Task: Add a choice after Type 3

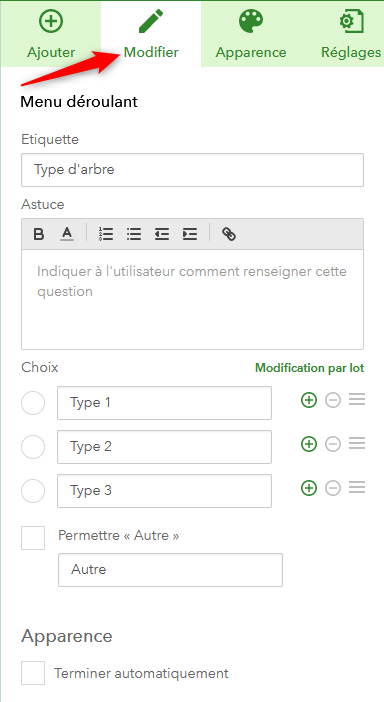Action: point(309,488)
